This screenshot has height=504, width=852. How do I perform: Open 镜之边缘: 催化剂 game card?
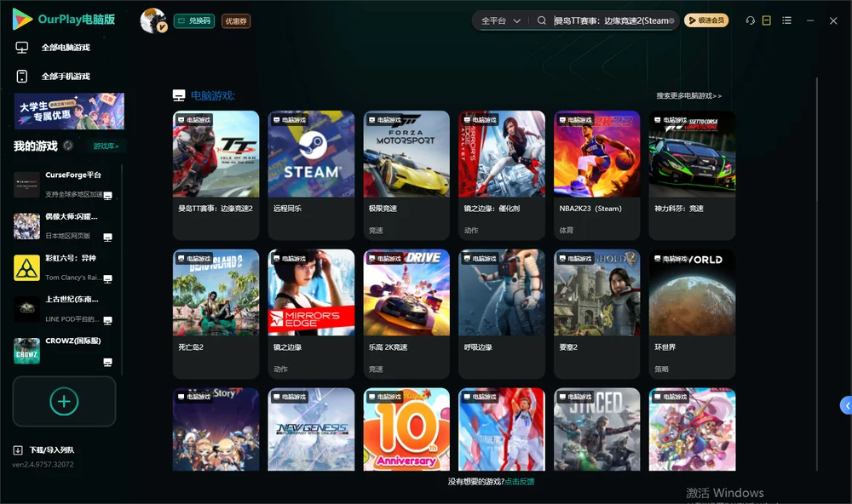tap(502, 175)
